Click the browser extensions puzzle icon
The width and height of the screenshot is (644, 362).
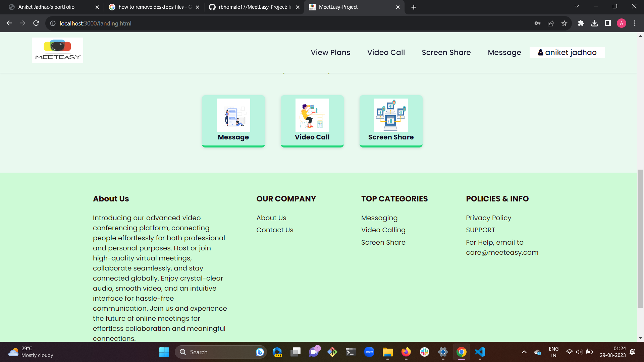click(581, 23)
